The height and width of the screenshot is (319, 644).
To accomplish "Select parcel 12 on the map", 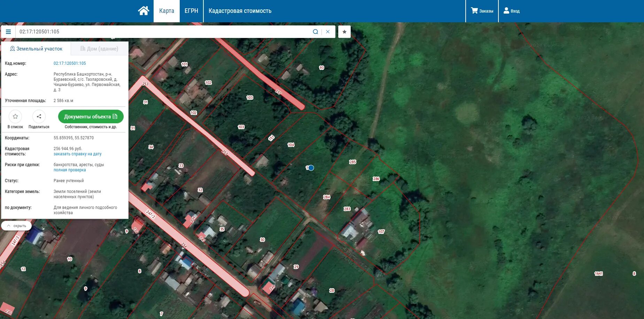I will point(23,269).
